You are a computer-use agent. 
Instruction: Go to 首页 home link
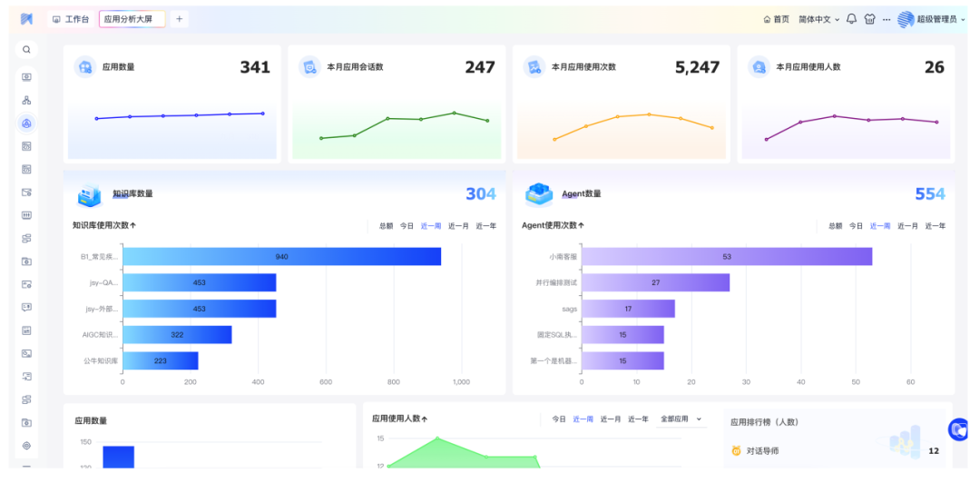coord(776,19)
